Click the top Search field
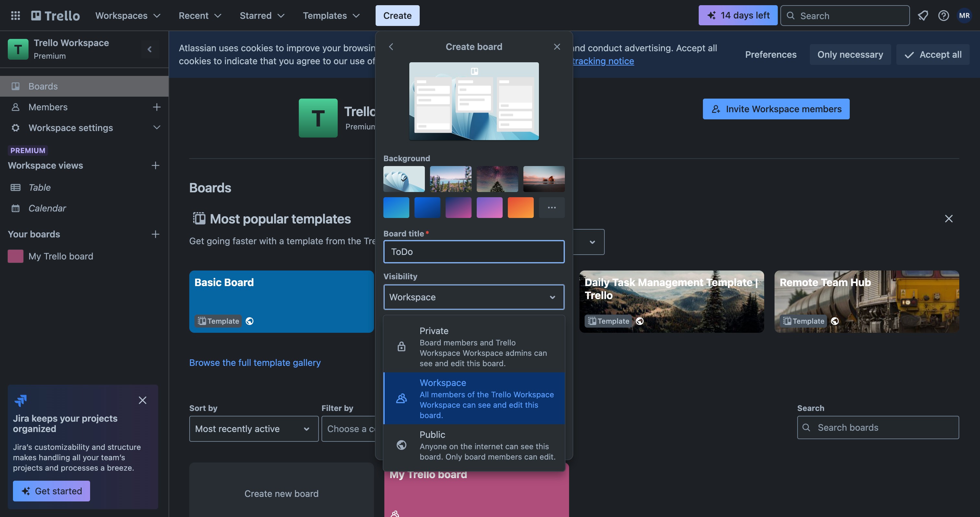980x517 pixels. coord(845,16)
